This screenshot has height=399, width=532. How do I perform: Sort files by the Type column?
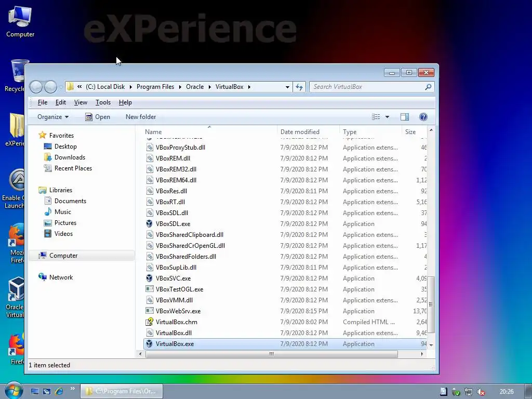(x=370, y=131)
